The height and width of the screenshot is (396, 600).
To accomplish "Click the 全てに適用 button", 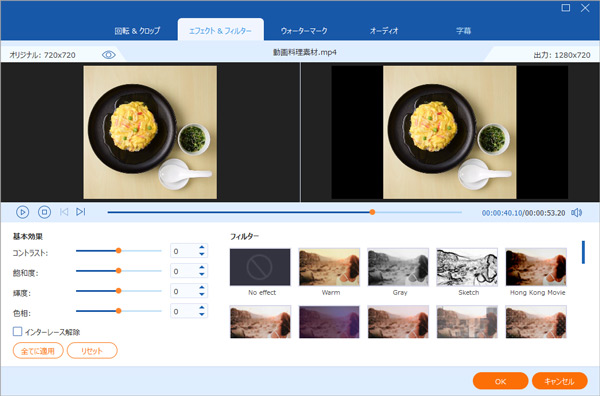I will tap(38, 350).
